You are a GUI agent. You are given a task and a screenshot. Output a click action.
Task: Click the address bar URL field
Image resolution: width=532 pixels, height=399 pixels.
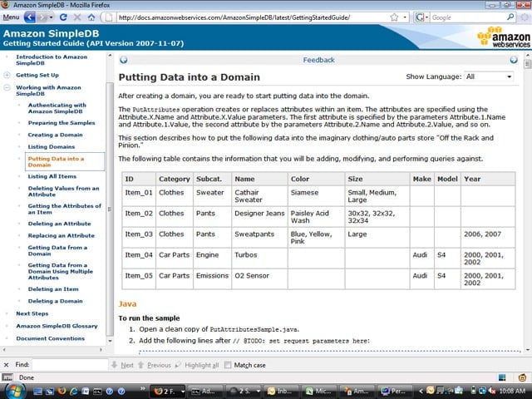point(252,17)
